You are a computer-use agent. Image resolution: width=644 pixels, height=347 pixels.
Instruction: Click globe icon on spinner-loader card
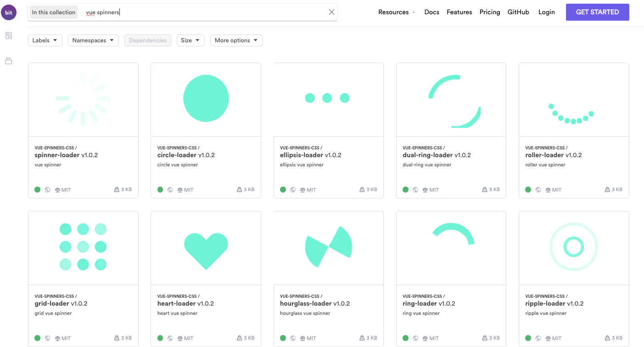pyautogui.click(x=47, y=190)
